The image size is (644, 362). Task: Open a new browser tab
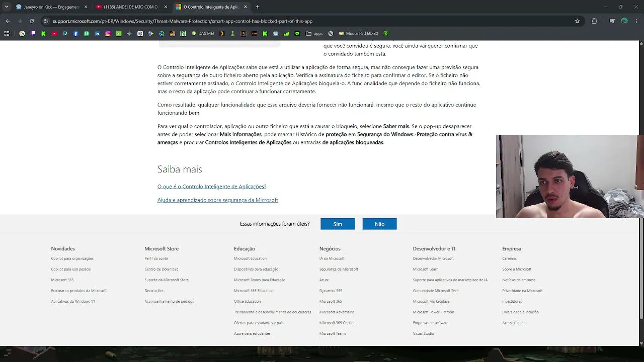[257, 7]
